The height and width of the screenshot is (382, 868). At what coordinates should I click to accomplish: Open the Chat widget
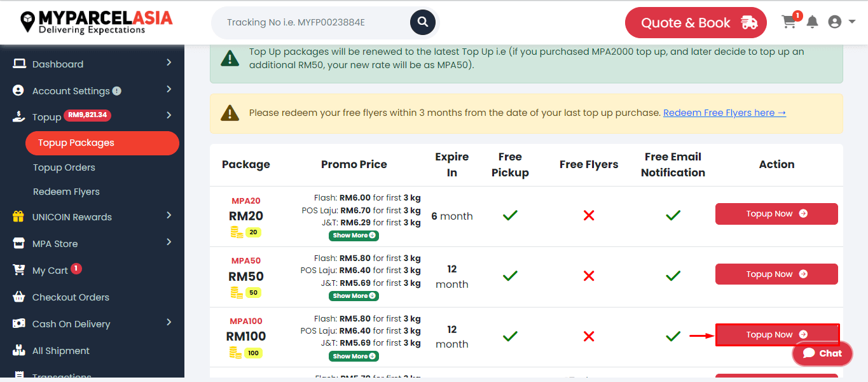(x=822, y=353)
